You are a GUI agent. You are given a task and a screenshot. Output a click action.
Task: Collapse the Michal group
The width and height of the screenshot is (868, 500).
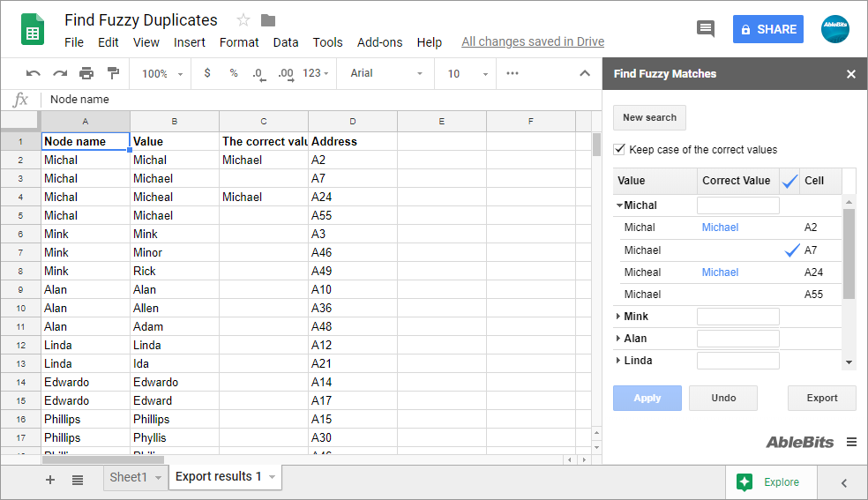pyautogui.click(x=619, y=205)
